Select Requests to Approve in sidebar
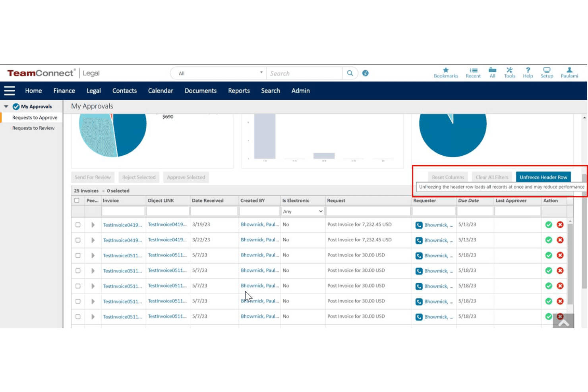Image resolution: width=588 pixels, height=392 pixels. tap(35, 118)
